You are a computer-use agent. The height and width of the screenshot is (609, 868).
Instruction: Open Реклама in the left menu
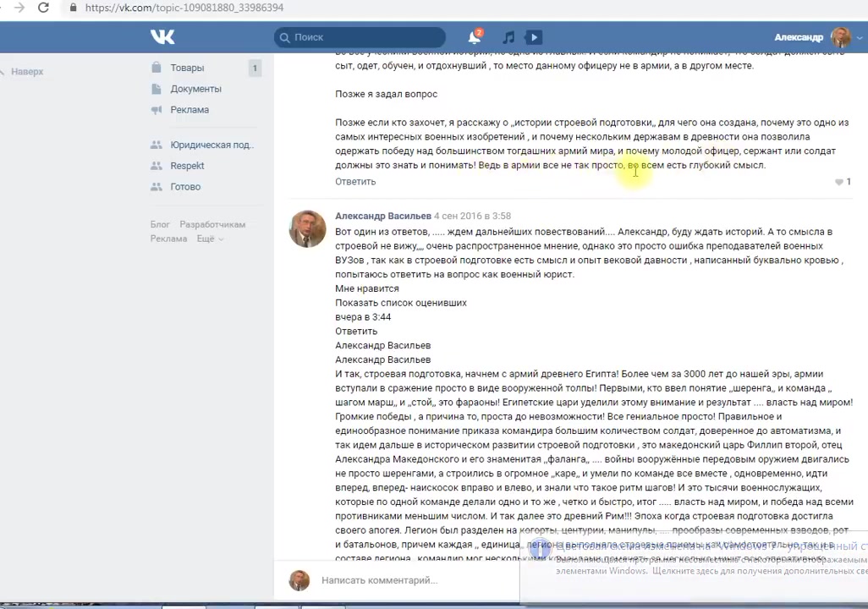point(190,110)
